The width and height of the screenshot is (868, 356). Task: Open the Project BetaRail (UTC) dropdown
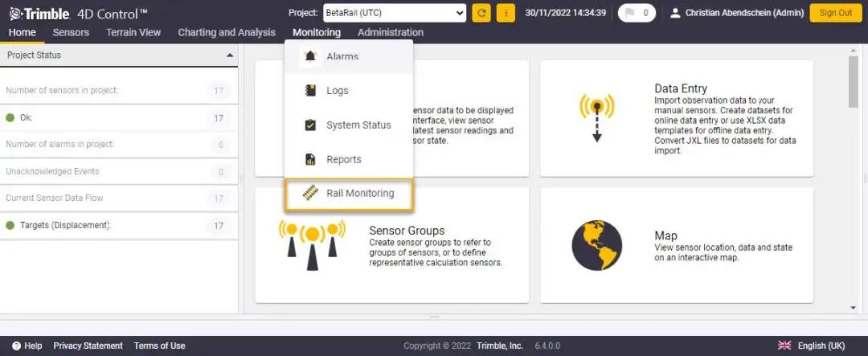394,14
